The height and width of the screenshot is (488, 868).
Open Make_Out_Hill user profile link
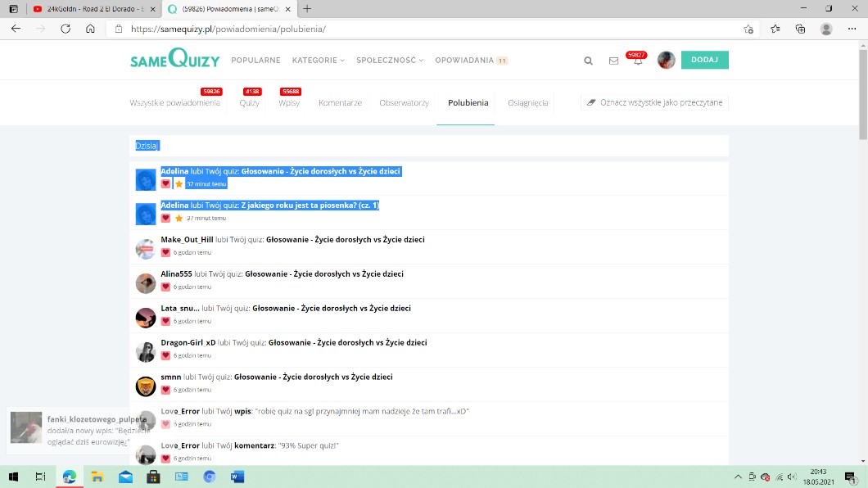point(187,240)
